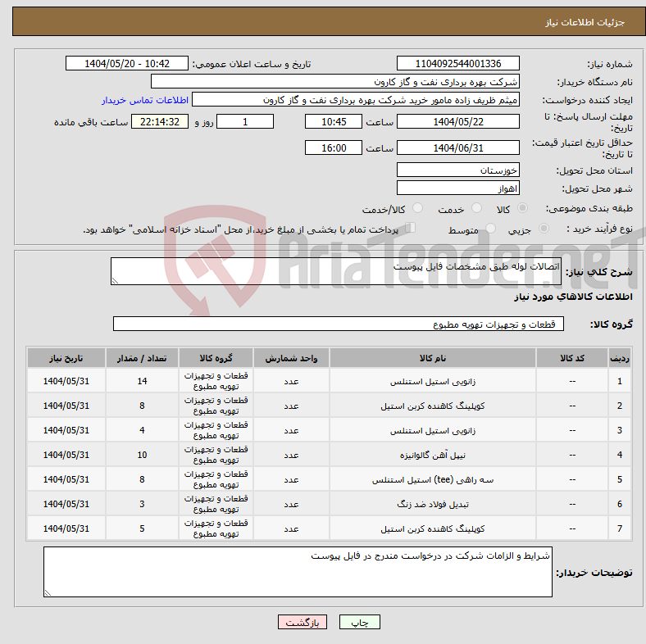Image resolution: width=646 pixels, height=644 pixels.
Task: Click the announcement date field 1404/05/20 - 10:42
Action: pos(127,64)
